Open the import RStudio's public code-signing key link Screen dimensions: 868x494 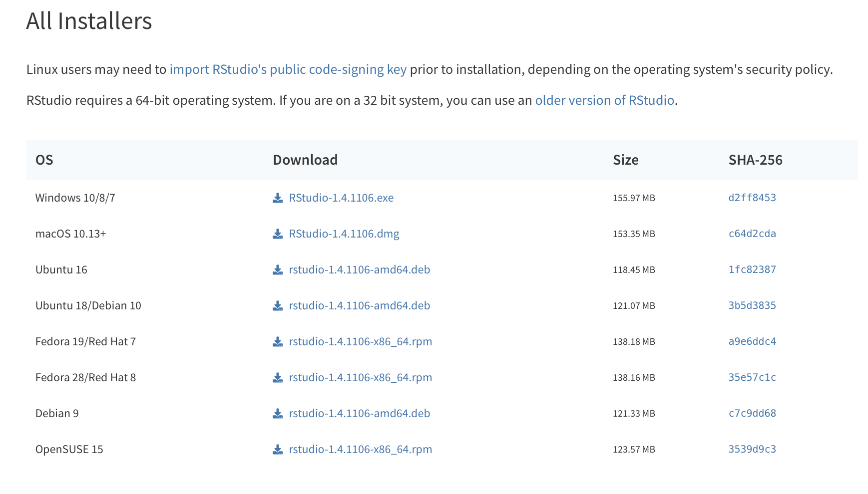tap(288, 69)
